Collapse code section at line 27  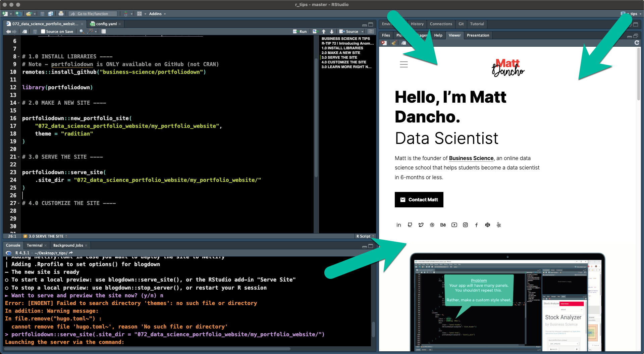tap(18, 203)
